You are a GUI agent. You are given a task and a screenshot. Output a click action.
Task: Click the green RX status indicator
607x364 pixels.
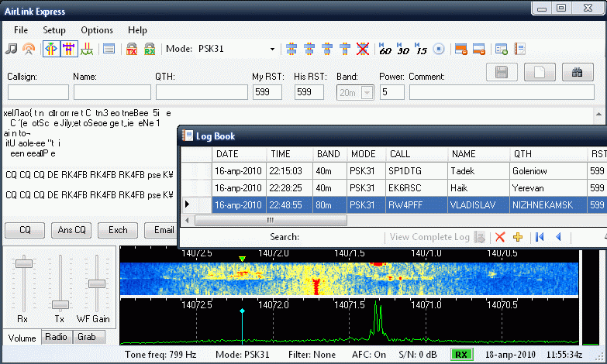(461, 355)
